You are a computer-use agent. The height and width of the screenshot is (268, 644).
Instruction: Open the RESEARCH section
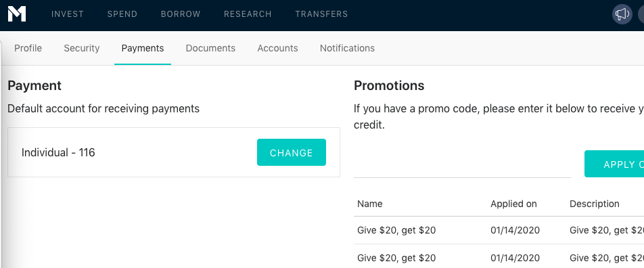tap(248, 14)
